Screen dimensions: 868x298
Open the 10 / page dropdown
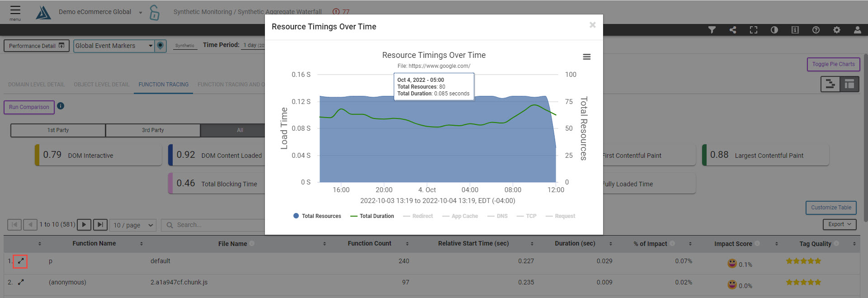click(133, 225)
